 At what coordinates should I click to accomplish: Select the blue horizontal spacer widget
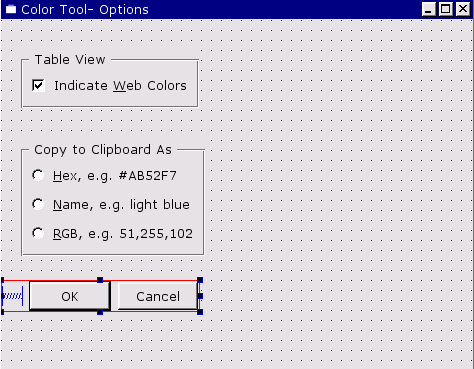point(13,296)
